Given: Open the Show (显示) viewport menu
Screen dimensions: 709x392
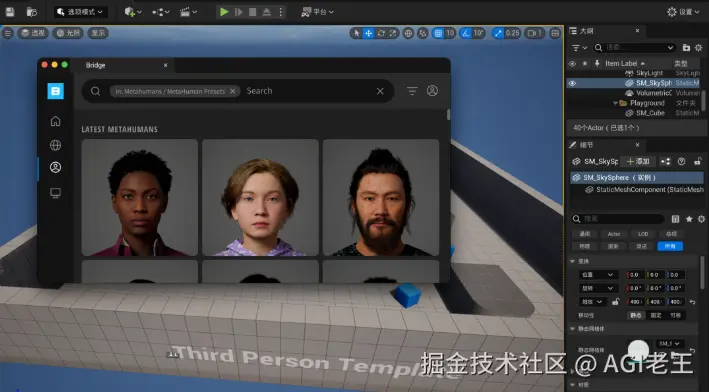Looking at the screenshot, I should pos(98,33).
